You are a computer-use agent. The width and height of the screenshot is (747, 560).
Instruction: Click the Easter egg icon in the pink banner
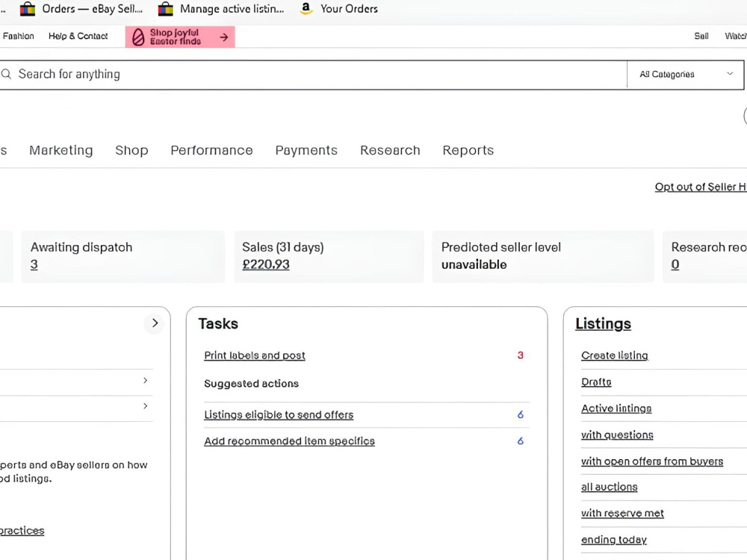(138, 37)
